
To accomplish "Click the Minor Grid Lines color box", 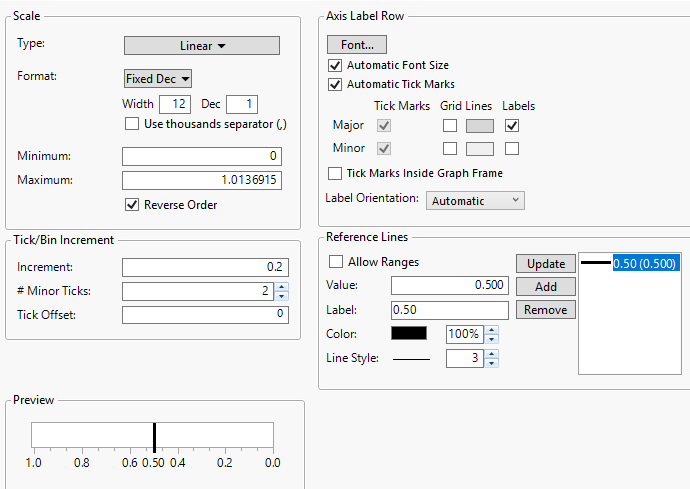I will point(480,149).
